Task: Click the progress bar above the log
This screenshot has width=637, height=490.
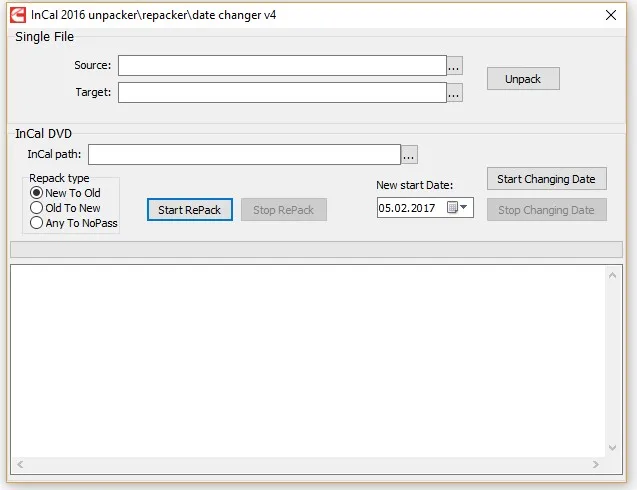Action: click(316, 249)
